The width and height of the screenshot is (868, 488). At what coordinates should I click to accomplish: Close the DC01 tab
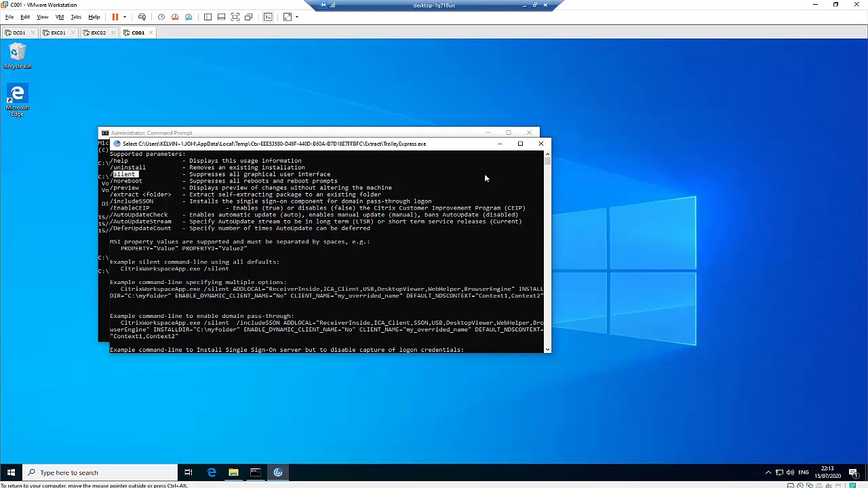point(32,33)
